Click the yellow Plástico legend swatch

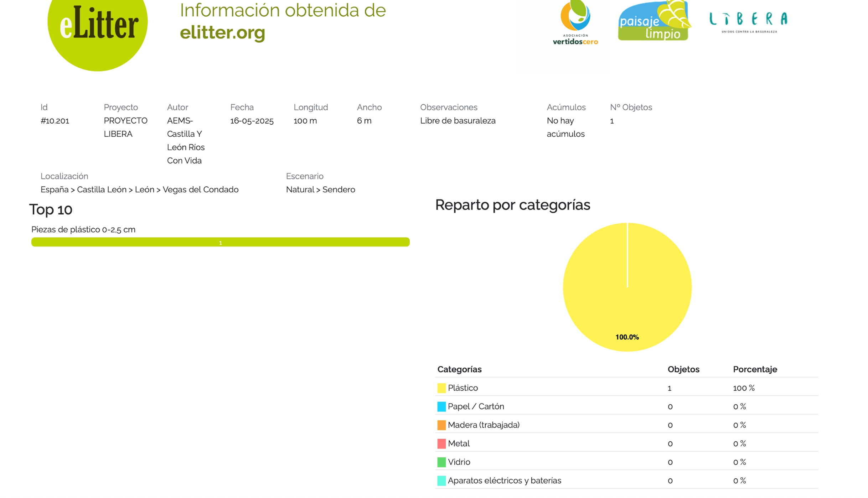pos(441,388)
